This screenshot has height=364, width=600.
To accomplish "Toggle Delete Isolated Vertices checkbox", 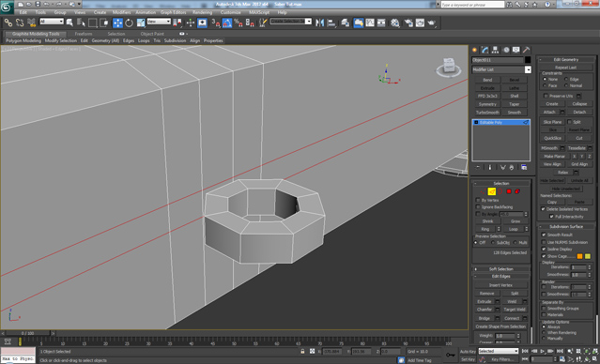I will point(543,209).
